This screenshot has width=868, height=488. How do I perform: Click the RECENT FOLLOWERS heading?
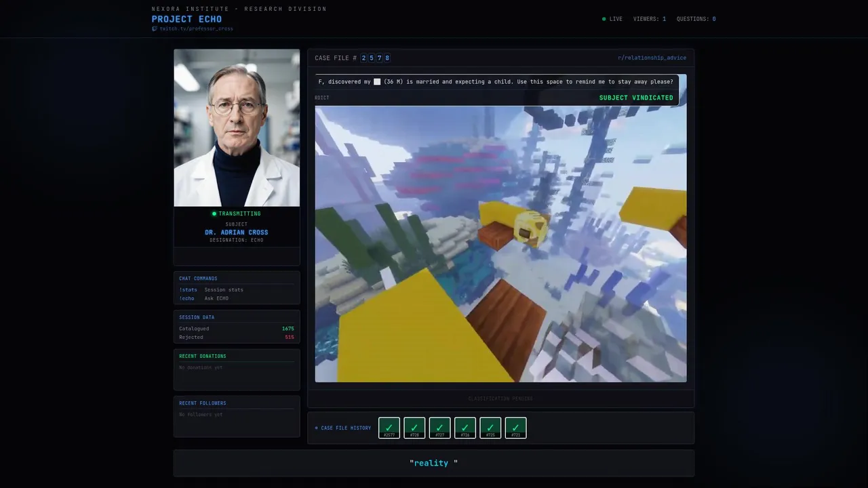(203, 403)
